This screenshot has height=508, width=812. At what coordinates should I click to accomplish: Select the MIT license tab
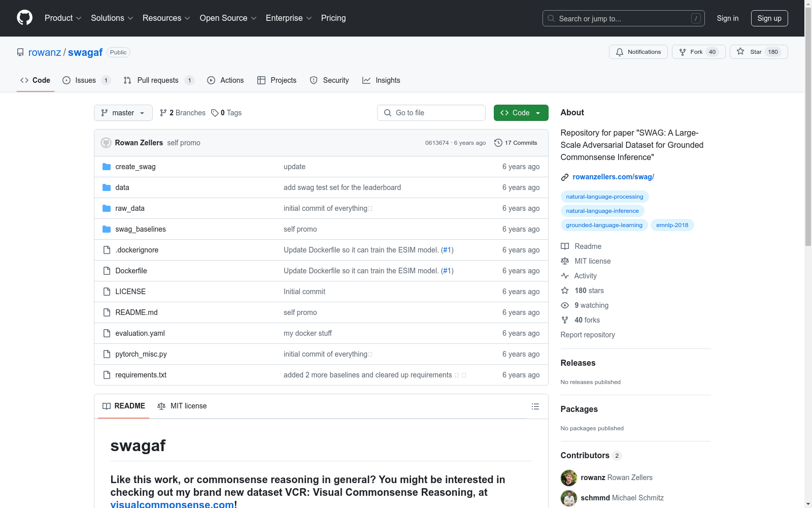click(x=182, y=406)
